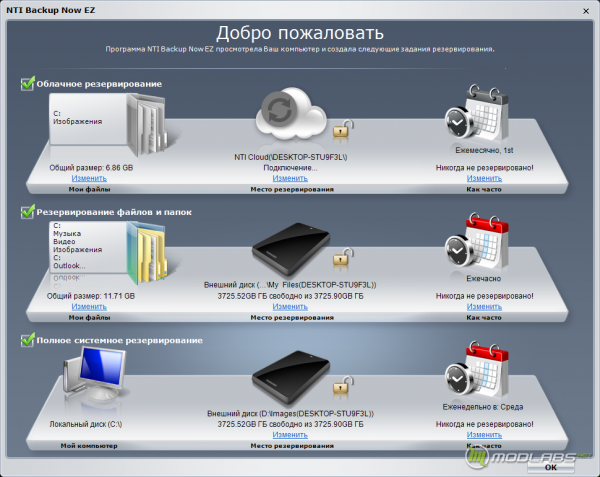The width and height of the screenshot is (600, 477).
Task: Click Изменить under D:\Images external disk
Action: point(290,435)
